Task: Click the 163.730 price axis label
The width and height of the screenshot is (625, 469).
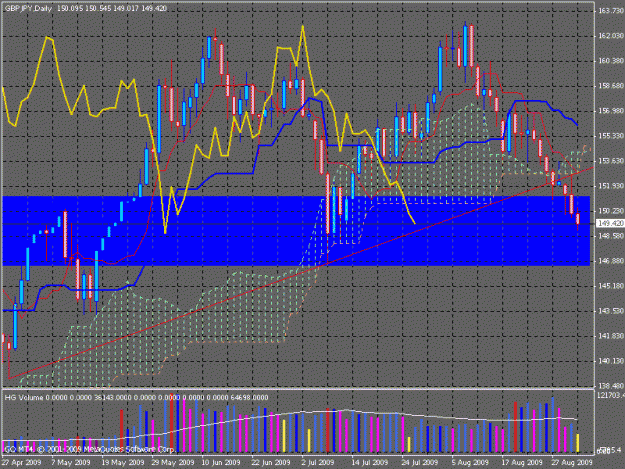Action: coord(611,11)
